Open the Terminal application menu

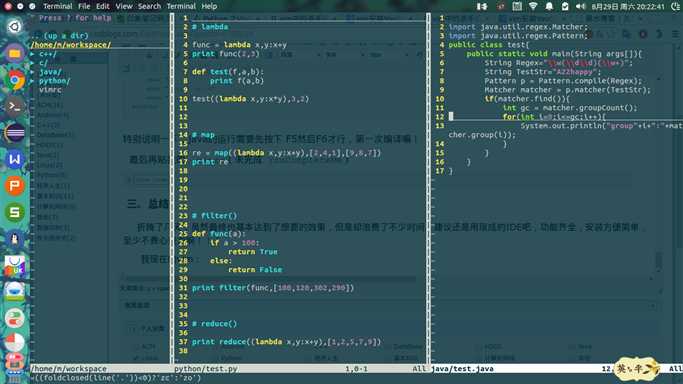pyautogui.click(x=57, y=7)
